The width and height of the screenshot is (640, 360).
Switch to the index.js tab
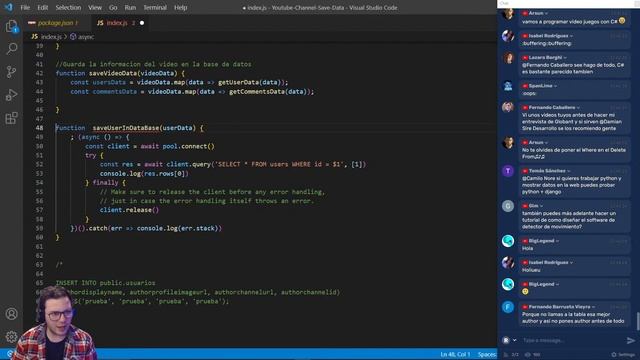119,23
